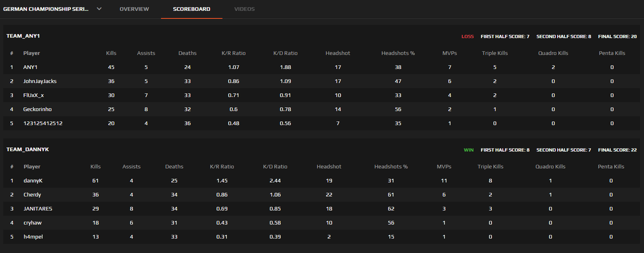Image resolution: width=644 pixels, height=253 pixels.
Task: Click the Deaths header in TEAM_ANY1 table
Action: (x=187, y=54)
